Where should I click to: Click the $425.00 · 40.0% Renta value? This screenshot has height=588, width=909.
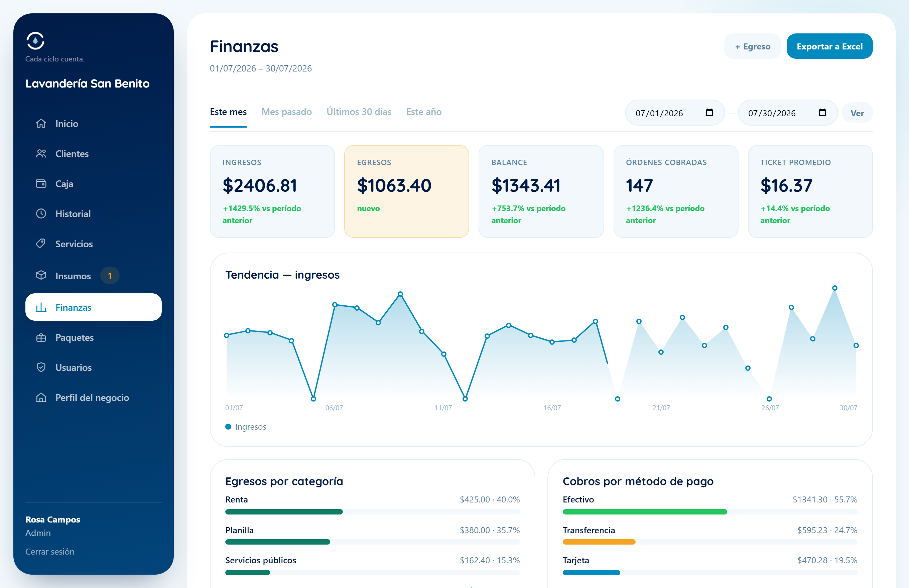490,499
